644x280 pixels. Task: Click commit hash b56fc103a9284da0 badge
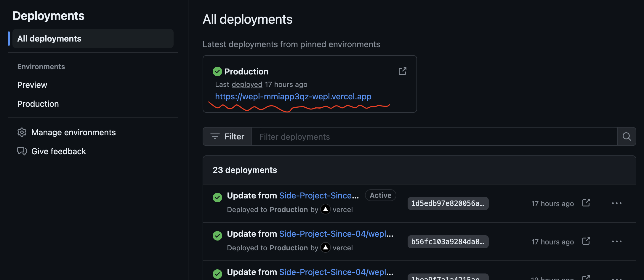[x=448, y=242]
